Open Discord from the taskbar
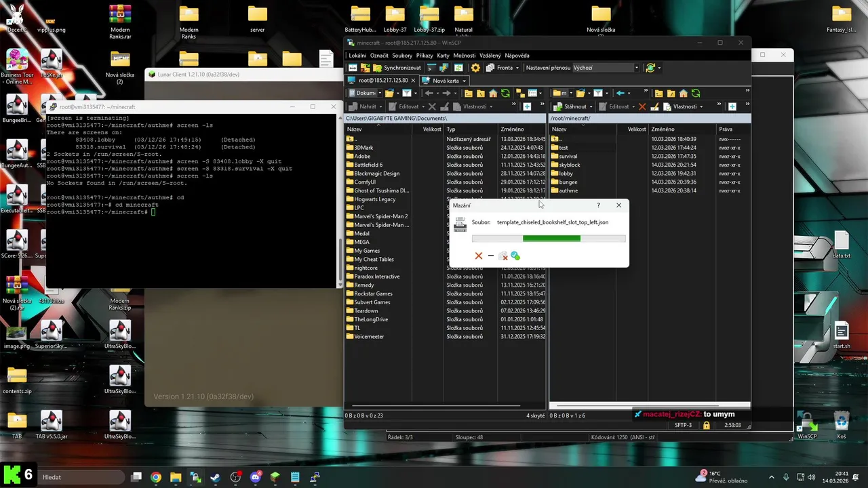 coord(256,477)
